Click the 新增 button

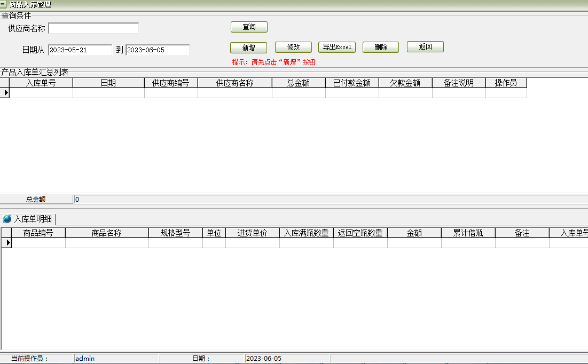click(249, 48)
